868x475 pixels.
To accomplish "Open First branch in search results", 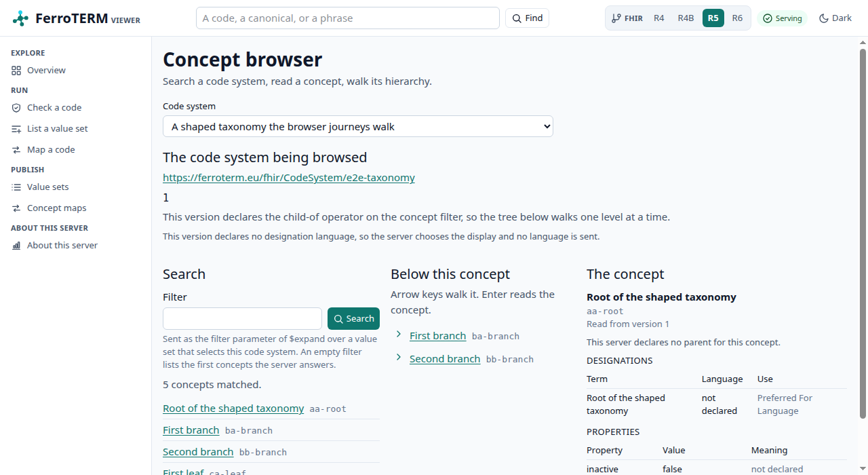I will (x=191, y=430).
